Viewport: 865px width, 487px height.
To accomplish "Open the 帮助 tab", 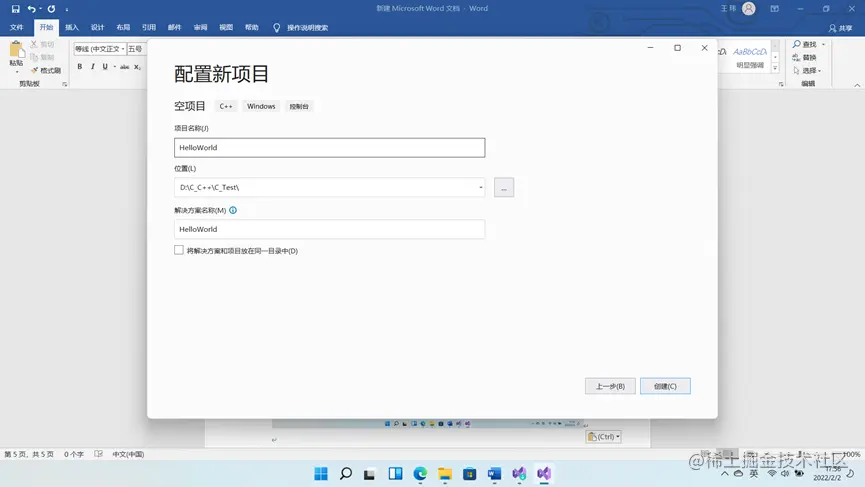I will tap(252, 27).
